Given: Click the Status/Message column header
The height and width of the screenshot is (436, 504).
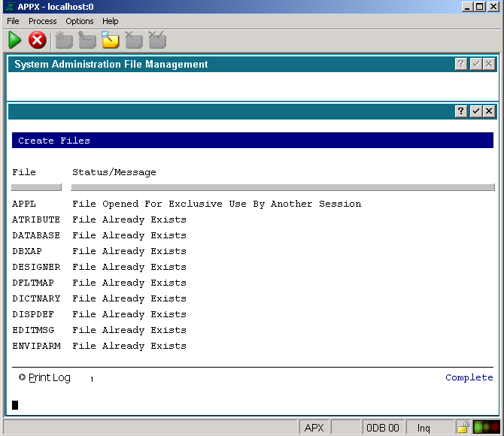Looking at the screenshot, I should point(114,173).
